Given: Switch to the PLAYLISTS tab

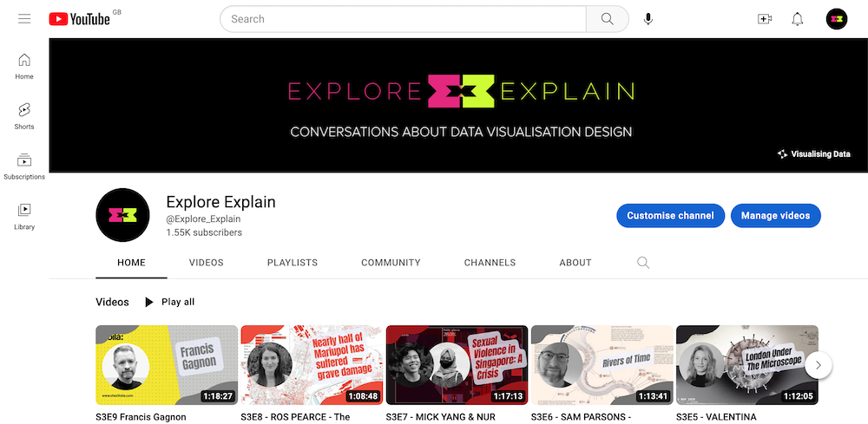Looking at the screenshot, I should pyautogui.click(x=293, y=263).
